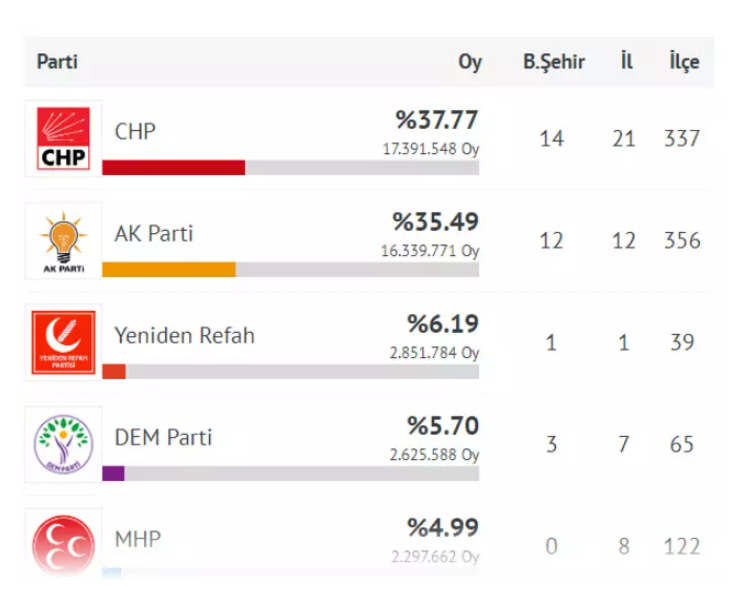734x595 pixels.
Task: Click the %37.77 vote percentage
Action: 437,120
